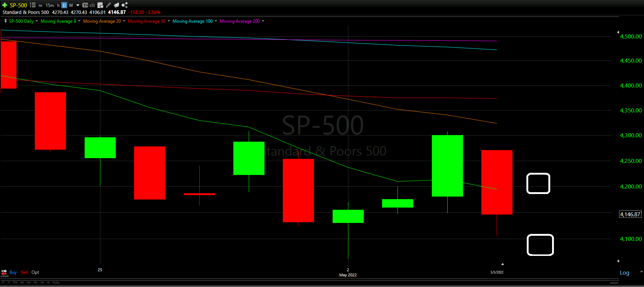Click the Moving Average 20 legend label
Image resolution: width=644 pixels, height=287 pixels.
pos(102,21)
